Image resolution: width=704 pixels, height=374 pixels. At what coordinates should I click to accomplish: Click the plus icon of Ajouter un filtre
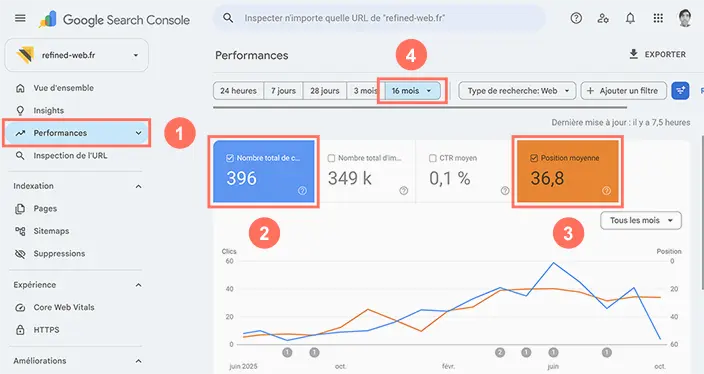(x=591, y=91)
